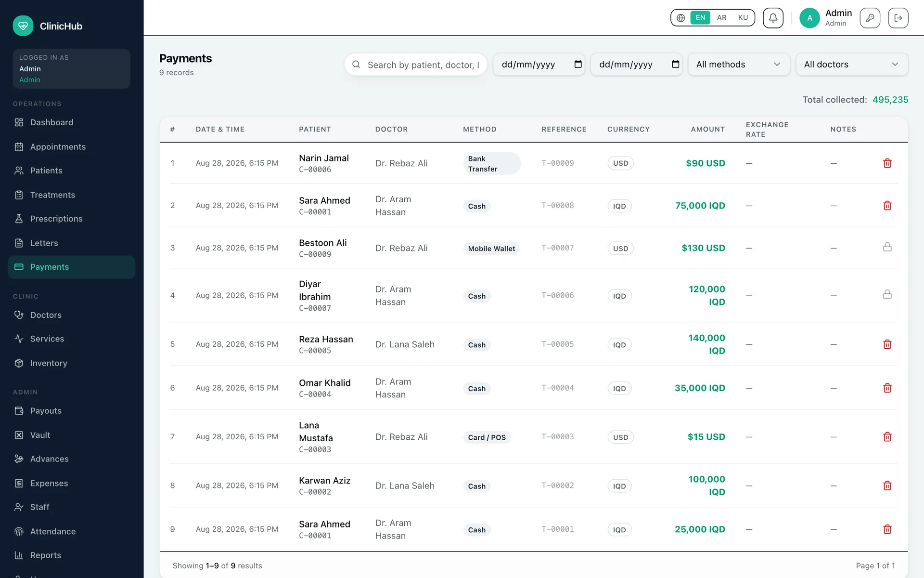The height and width of the screenshot is (578, 924).
Task: Click Bank Transfer method badge
Action: (x=491, y=164)
